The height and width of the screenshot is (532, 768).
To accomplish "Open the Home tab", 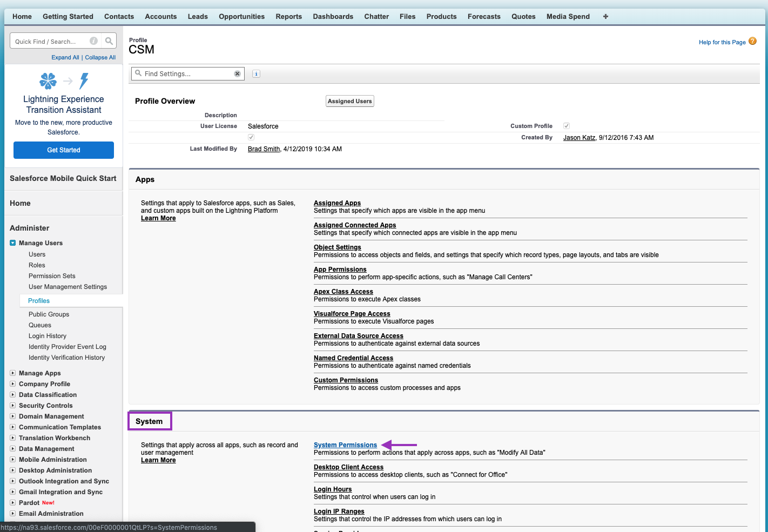I will (x=22, y=17).
